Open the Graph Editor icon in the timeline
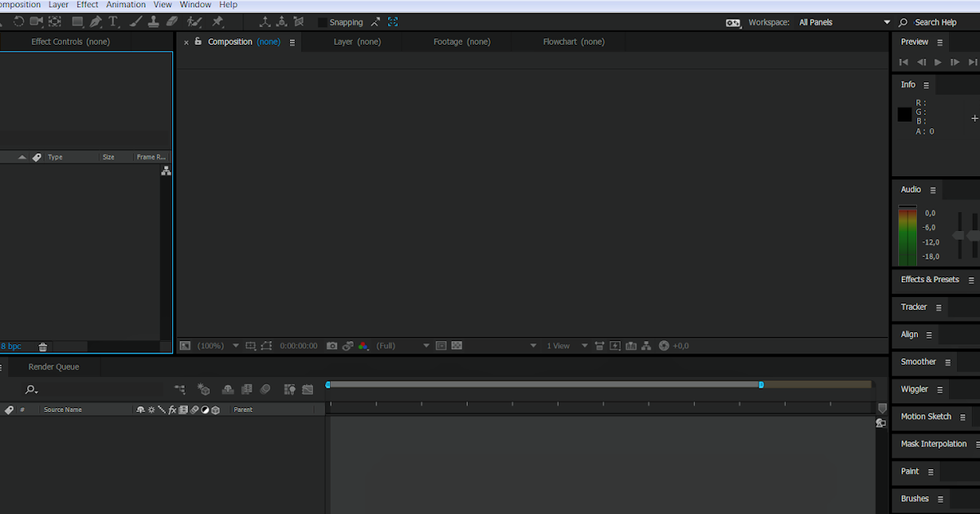The width and height of the screenshot is (980, 514). (308, 389)
